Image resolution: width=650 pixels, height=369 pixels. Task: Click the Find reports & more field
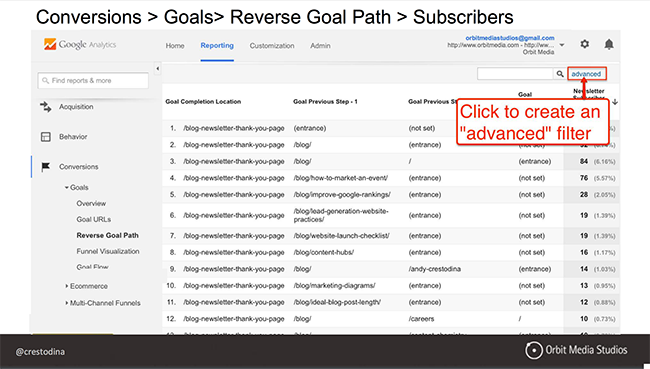93,80
